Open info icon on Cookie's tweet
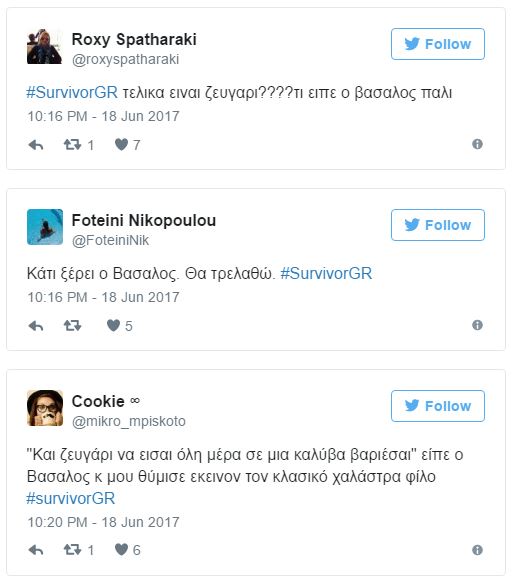The image size is (530, 586). [477, 550]
